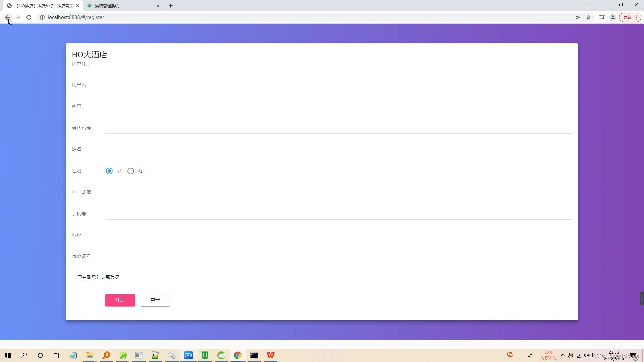Click the 立即登录 login link
This screenshot has width=644, height=362.
tap(110, 277)
